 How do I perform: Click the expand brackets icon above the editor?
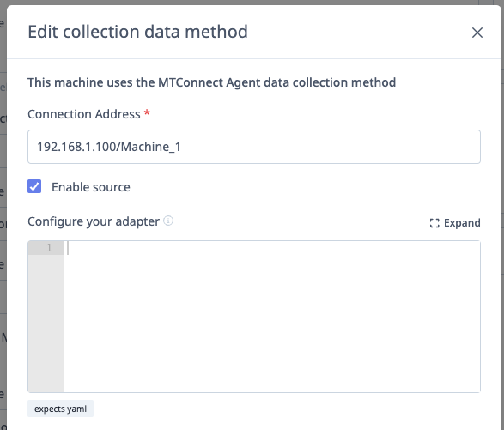pos(434,223)
